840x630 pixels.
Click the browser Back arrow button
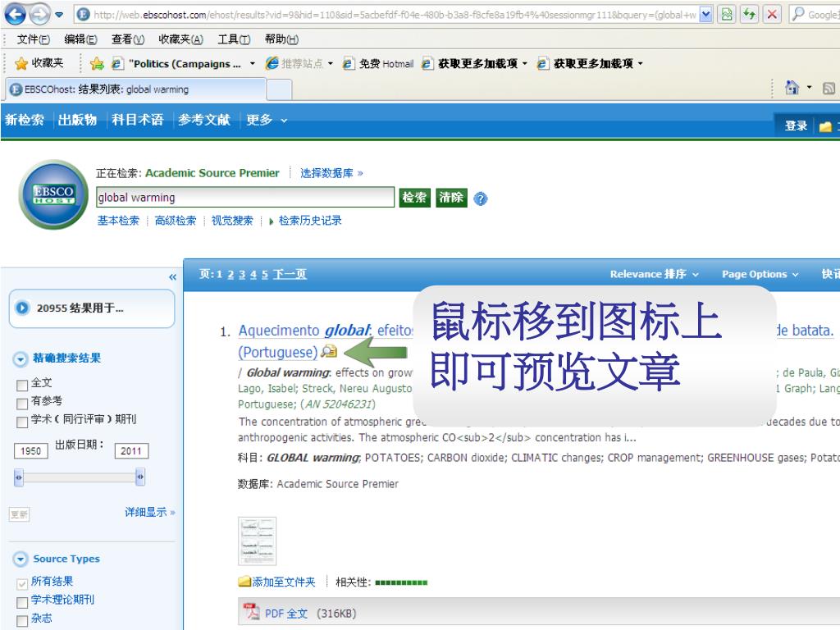pyautogui.click(x=15, y=14)
